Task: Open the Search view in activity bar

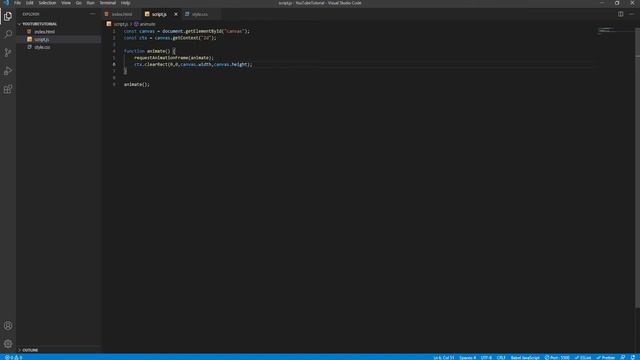Action: point(8,34)
